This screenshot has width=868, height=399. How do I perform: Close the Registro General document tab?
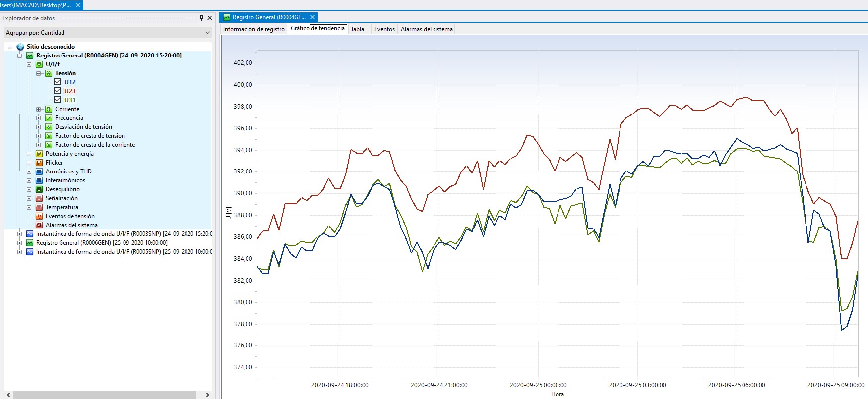[312, 17]
